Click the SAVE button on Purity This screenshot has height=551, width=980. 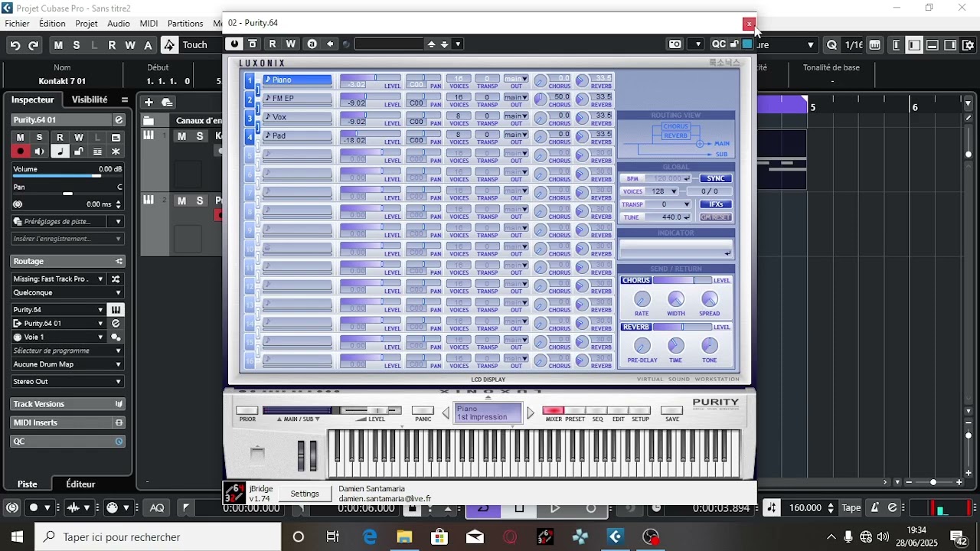[x=671, y=411]
